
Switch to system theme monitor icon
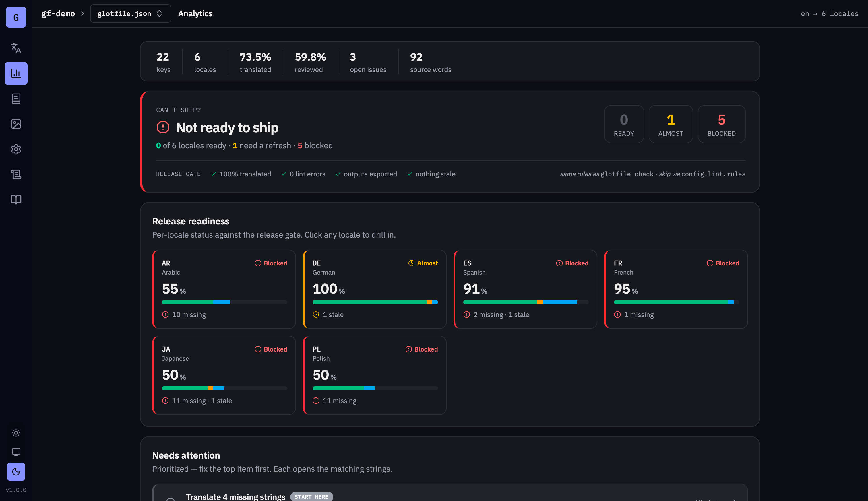pyautogui.click(x=16, y=452)
